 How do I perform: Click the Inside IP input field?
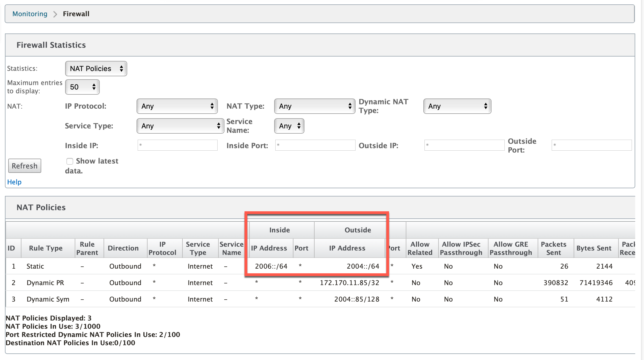177,145
